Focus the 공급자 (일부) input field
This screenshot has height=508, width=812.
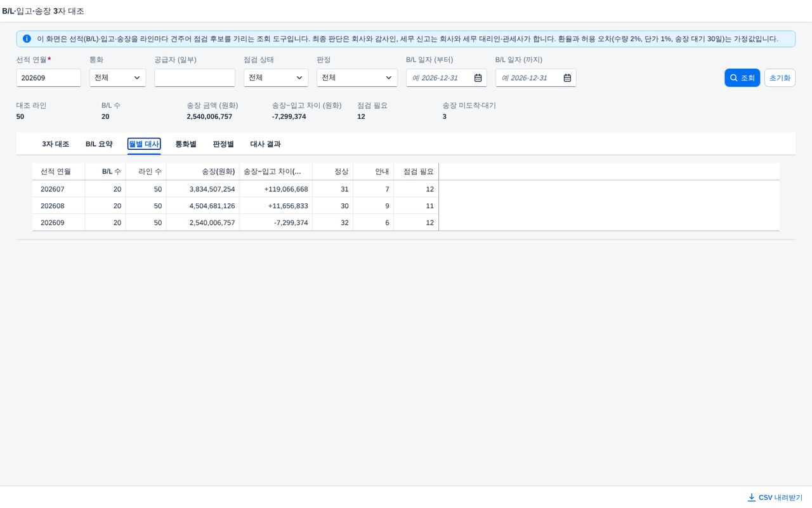(195, 77)
